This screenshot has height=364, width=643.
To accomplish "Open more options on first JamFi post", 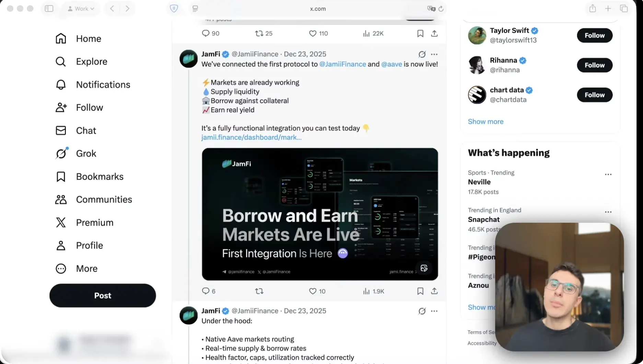I will 434,54.
